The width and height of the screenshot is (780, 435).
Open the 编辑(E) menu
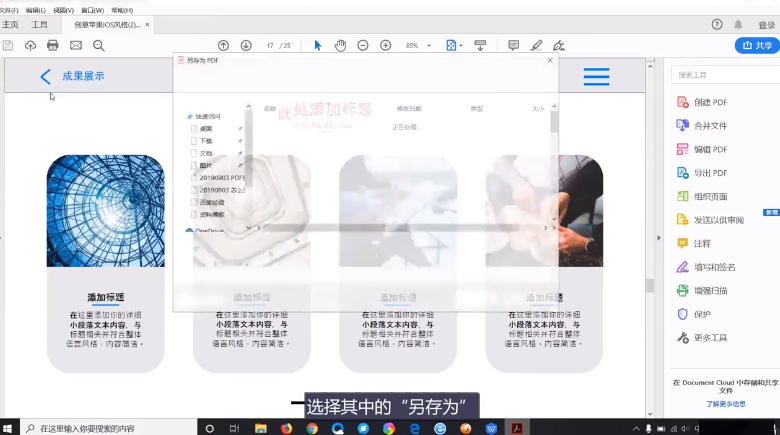click(35, 10)
